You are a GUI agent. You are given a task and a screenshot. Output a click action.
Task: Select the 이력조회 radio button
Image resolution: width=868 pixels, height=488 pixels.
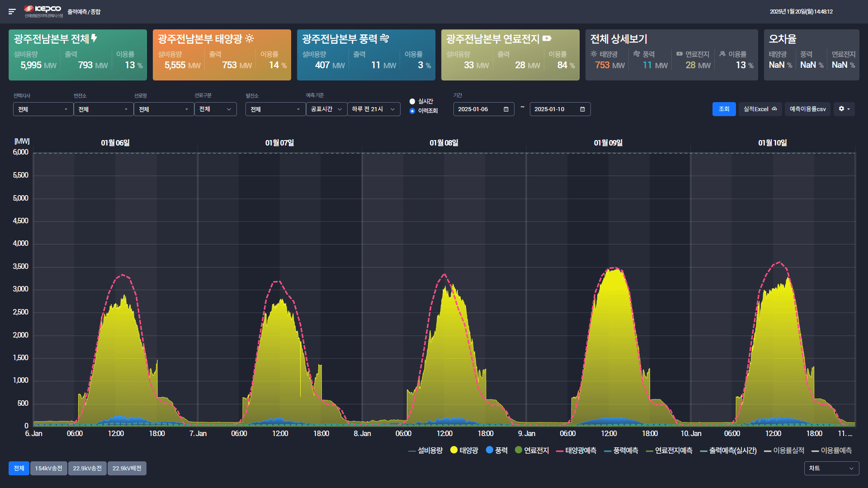click(x=412, y=111)
